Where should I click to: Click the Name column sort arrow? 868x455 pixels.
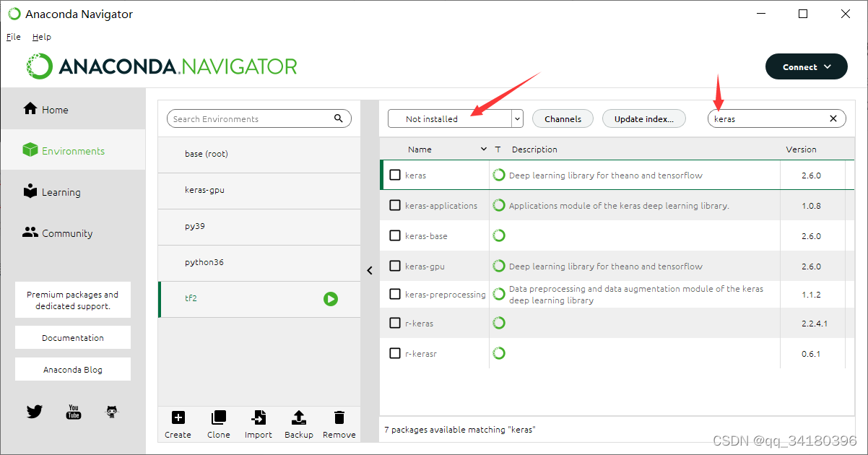pos(484,149)
